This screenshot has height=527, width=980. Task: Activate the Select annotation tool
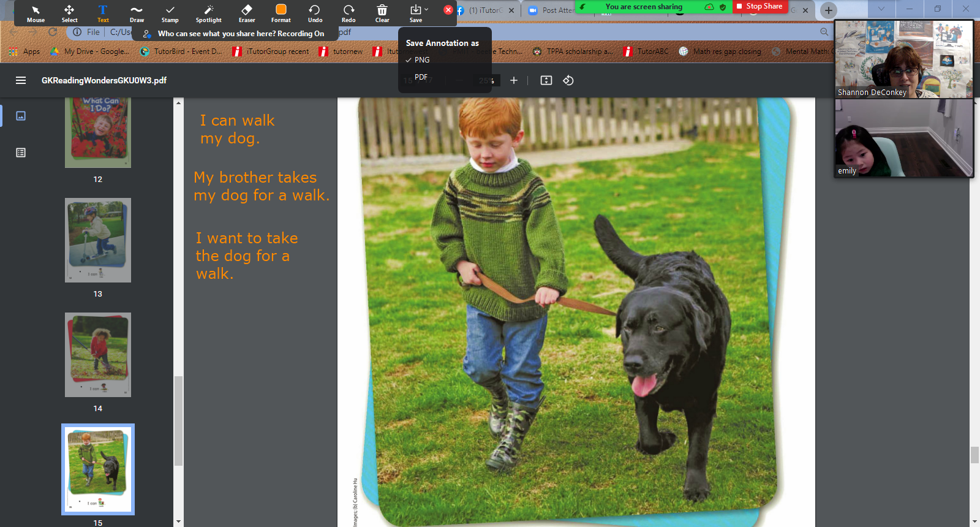[x=69, y=13]
